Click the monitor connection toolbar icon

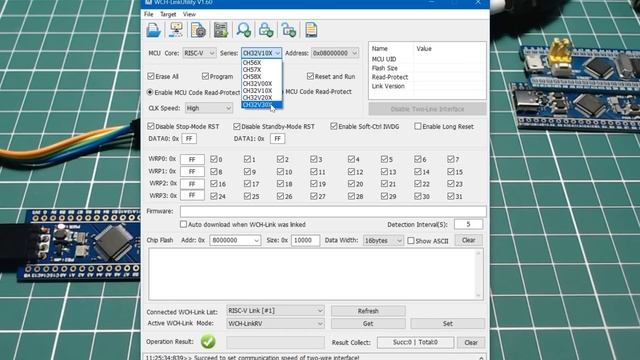(x=176, y=30)
